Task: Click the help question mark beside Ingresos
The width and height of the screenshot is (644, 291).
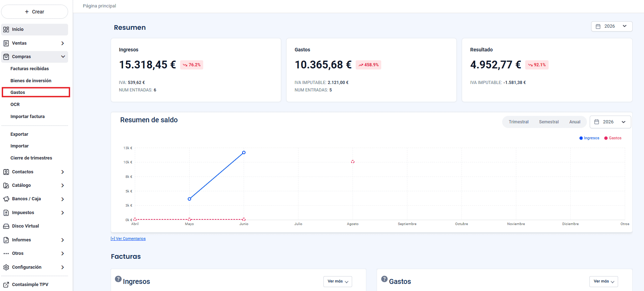Action: point(118,279)
